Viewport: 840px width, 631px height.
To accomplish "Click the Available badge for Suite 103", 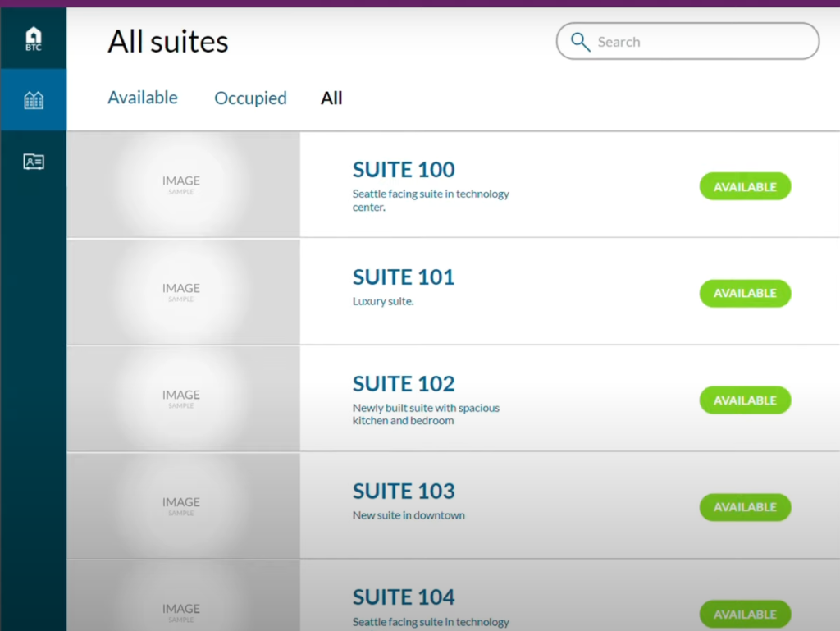I will [x=745, y=507].
